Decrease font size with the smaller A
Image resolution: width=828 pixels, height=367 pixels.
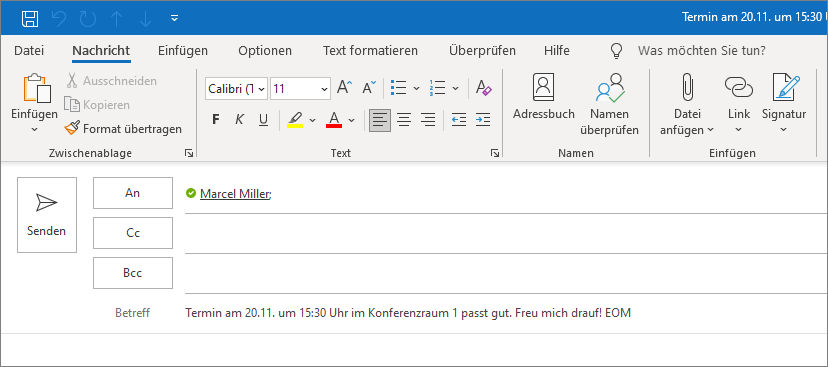point(369,88)
